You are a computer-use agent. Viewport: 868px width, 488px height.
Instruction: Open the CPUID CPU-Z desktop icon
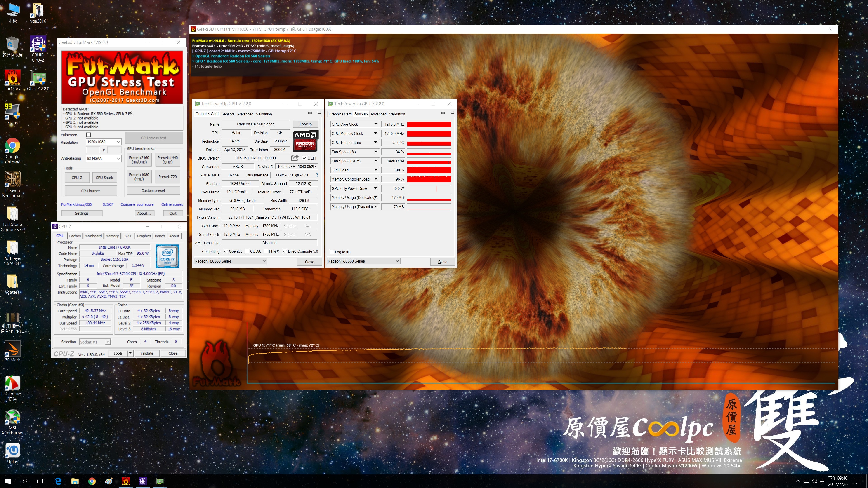[38, 49]
